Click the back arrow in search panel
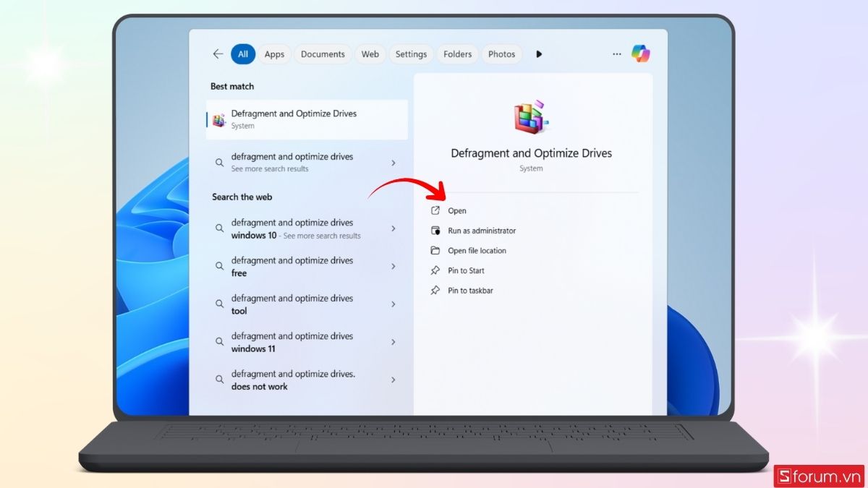The width and height of the screenshot is (868, 488). (x=218, y=54)
